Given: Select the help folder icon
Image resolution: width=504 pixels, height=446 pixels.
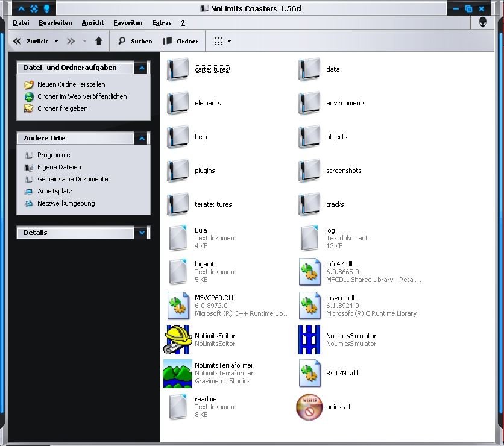Looking at the screenshot, I should coord(178,137).
